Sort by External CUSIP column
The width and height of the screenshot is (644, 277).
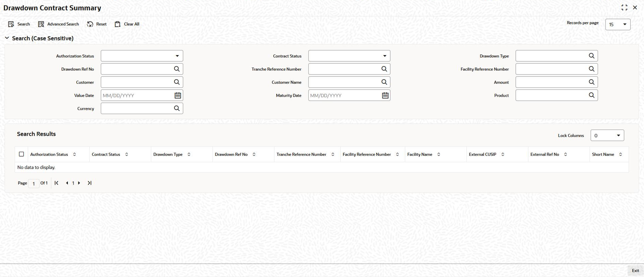tap(503, 154)
